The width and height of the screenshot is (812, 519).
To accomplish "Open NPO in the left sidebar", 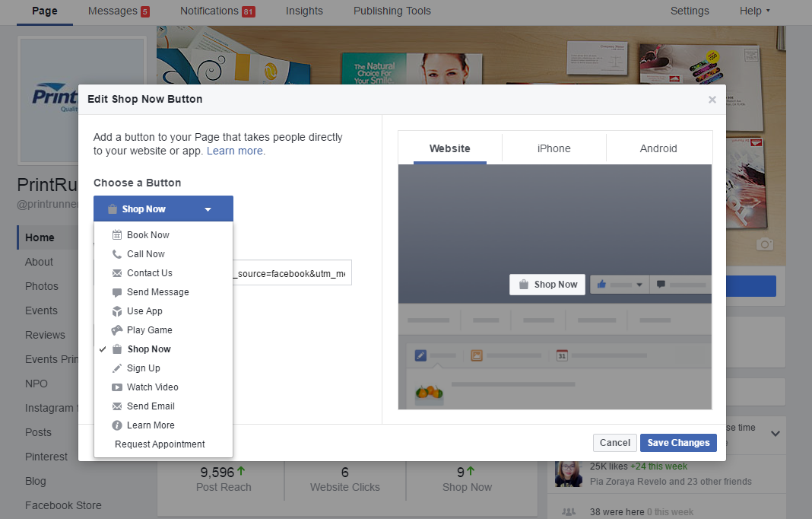I will point(36,384).
